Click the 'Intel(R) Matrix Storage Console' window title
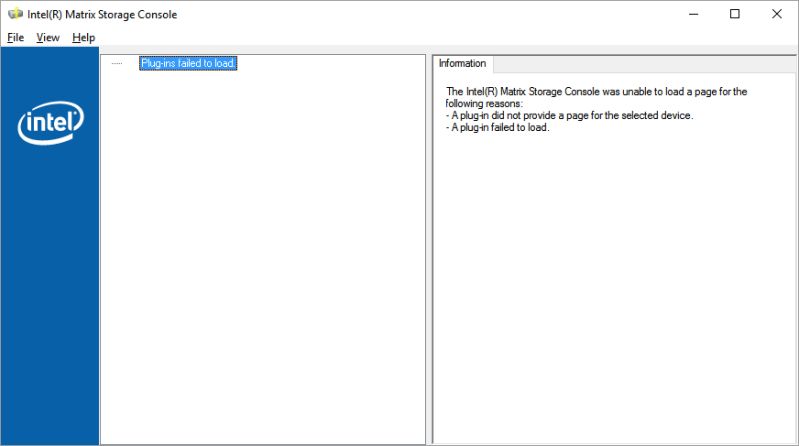 pos(102,14)
